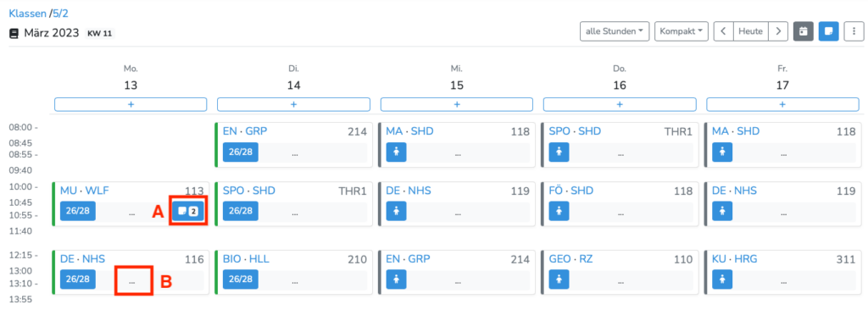Open the Klassen breadcrumb link
Screen dimensions: 868x310
click(x=28, y=13)
